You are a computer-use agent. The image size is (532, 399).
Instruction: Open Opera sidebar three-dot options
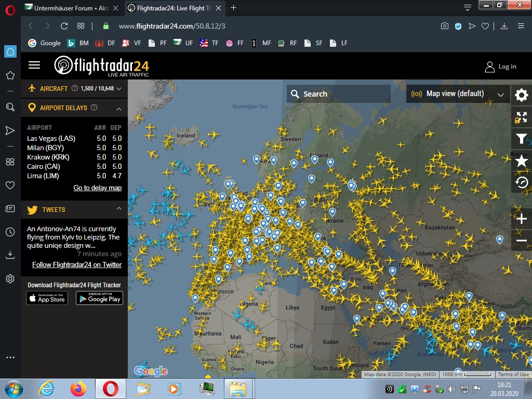(10, 357)
